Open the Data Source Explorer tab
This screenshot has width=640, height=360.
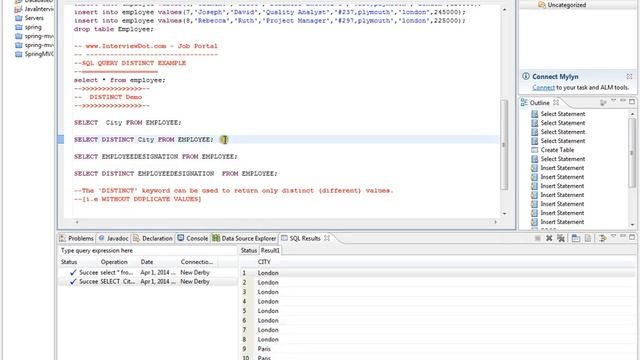[244, 238]
